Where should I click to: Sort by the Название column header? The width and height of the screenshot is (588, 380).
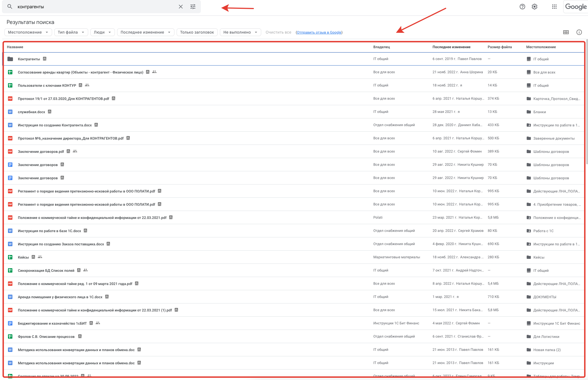click(x=15, y=47)
